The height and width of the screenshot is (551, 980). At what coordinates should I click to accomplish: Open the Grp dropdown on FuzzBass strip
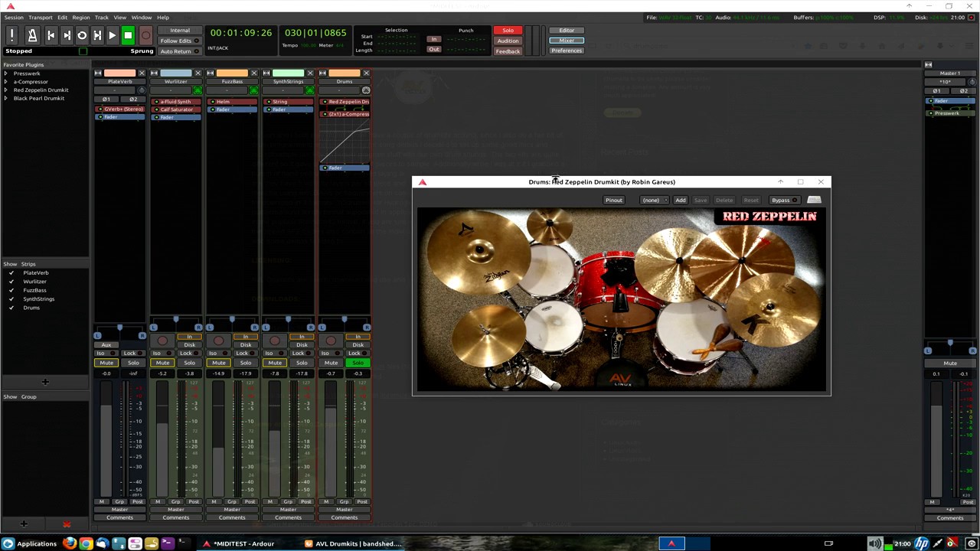click(x=232, y=502)
